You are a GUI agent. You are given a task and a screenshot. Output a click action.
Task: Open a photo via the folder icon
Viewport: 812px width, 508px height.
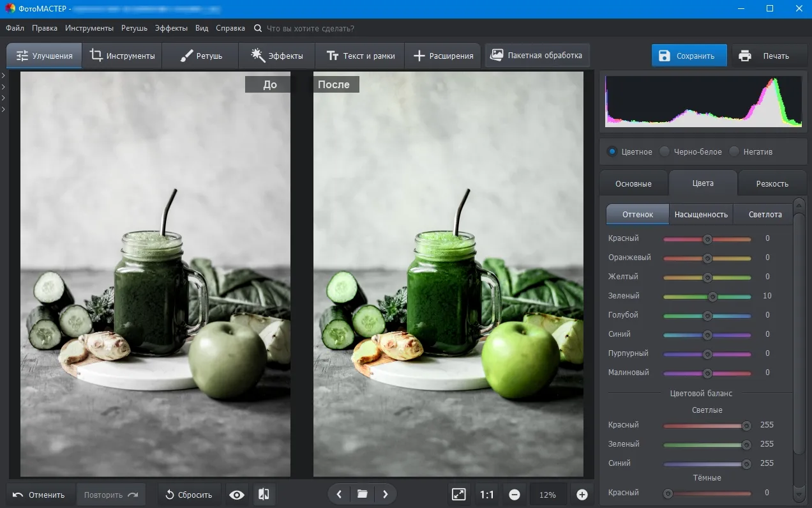click(x=362, y=494)
